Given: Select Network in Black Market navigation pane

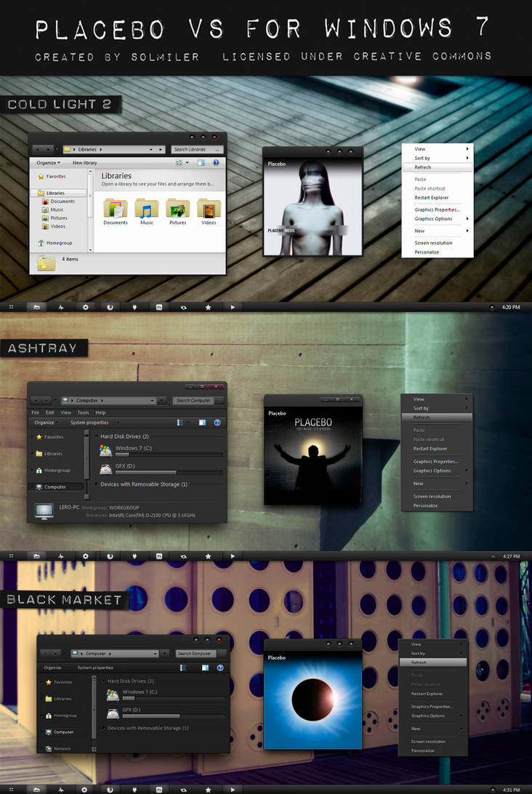Looking at the screenshot, I should [58, 748].
